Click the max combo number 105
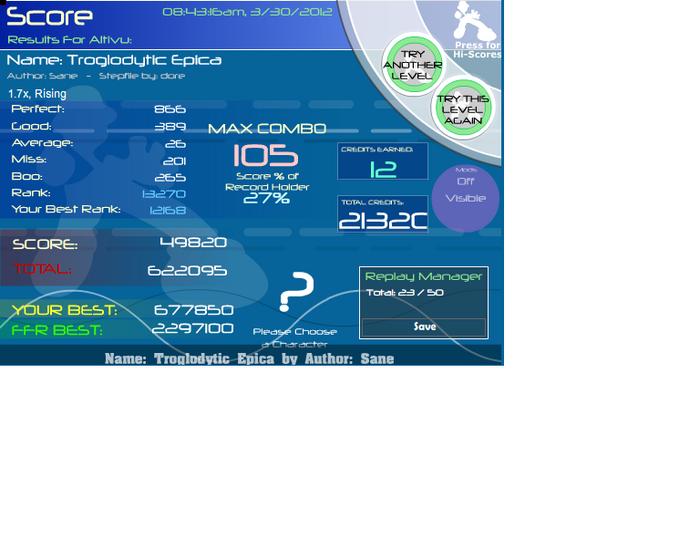Viewport: 700px width, 560px height. click(265, 155)
